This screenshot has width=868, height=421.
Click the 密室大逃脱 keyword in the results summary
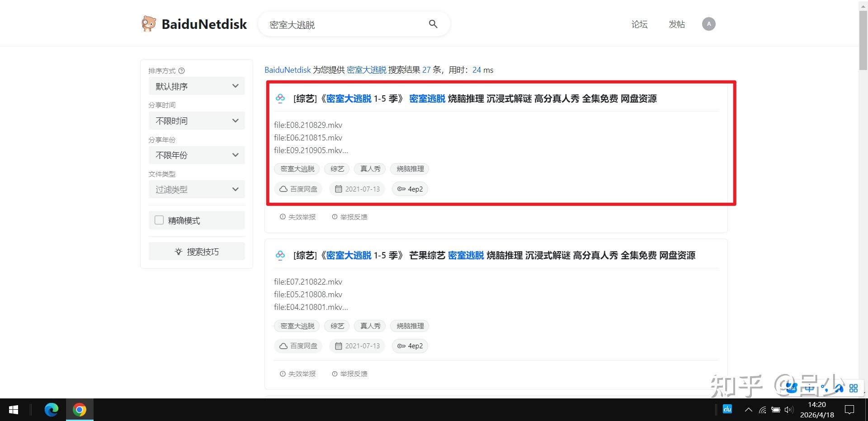click(x=367, y=70)
